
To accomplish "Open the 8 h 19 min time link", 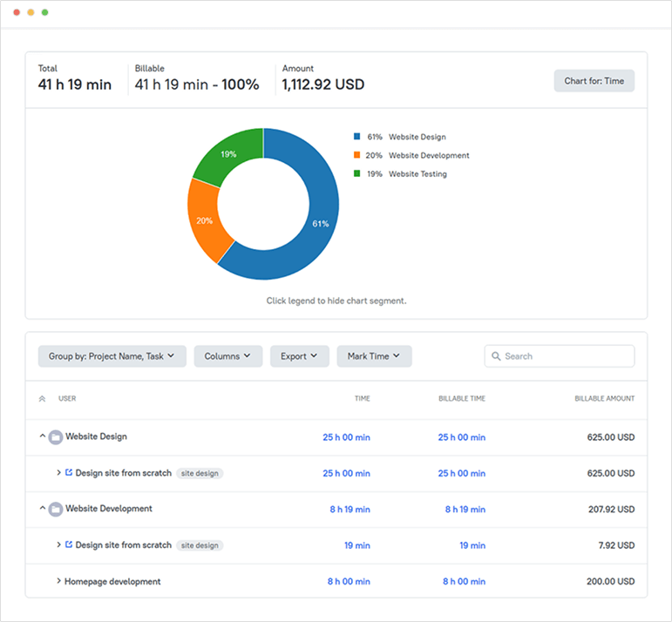I will (350, 510).
